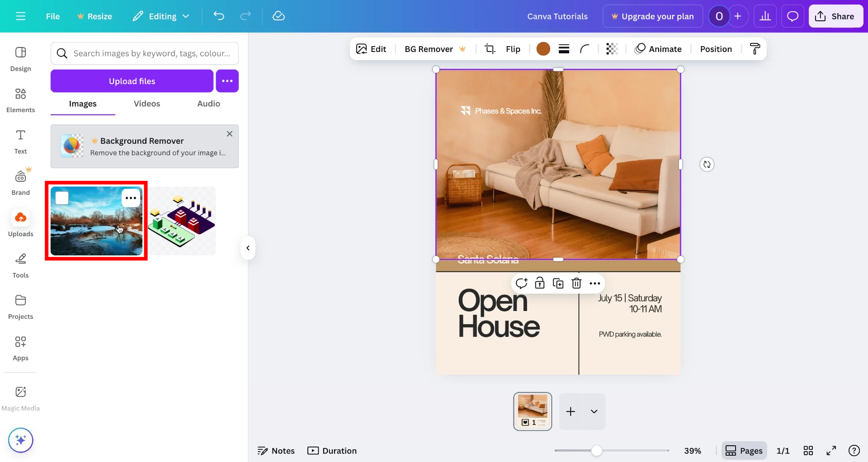Screen dimensions: 868x462
Task: Select page 1 thumbnail
Action: [x=533, y=411]
